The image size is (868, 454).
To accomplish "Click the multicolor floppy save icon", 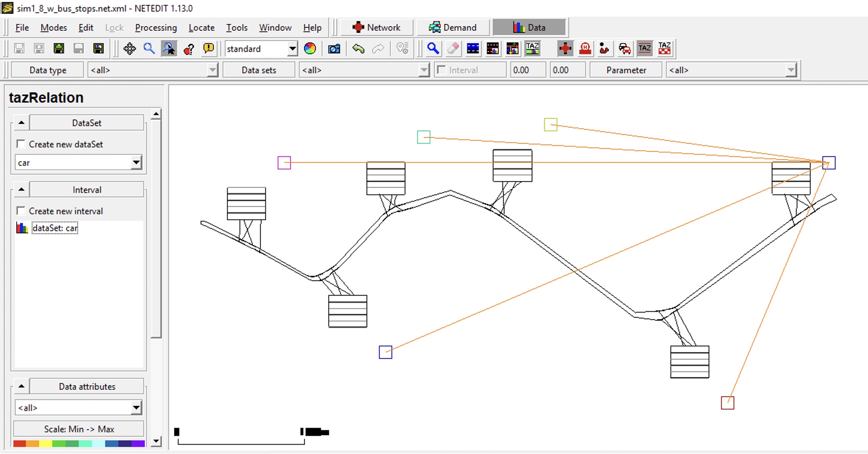I will pos(98,48).
